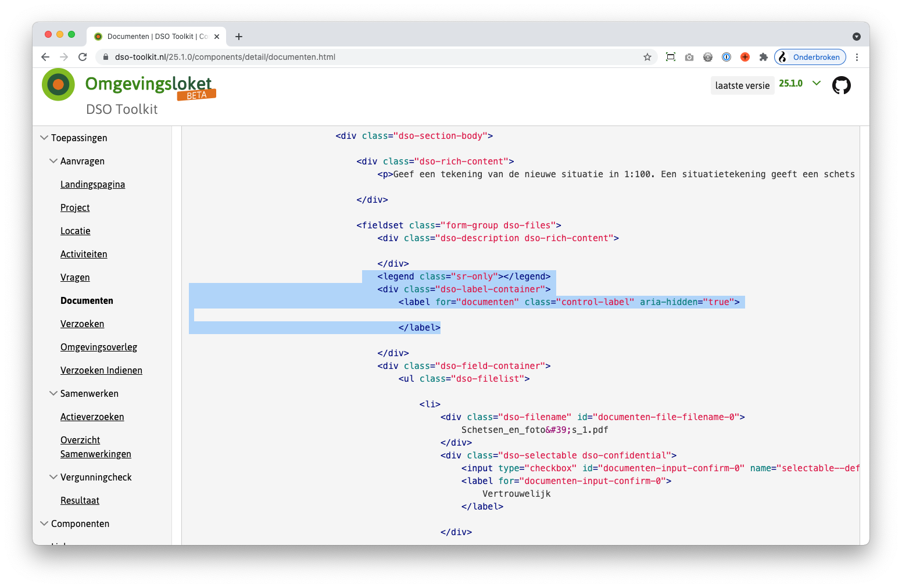The height and width of the screenshot is (588, 902).
Task: Click the browser forward arrow
Action: (64, 57)
